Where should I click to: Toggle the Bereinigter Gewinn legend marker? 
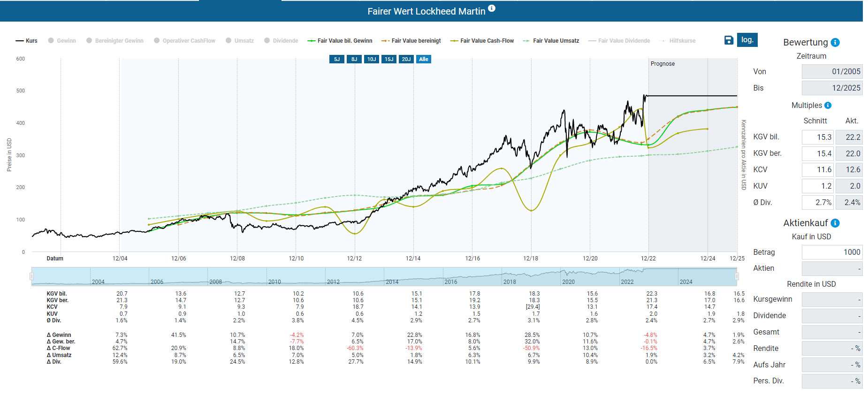[115, 41]
